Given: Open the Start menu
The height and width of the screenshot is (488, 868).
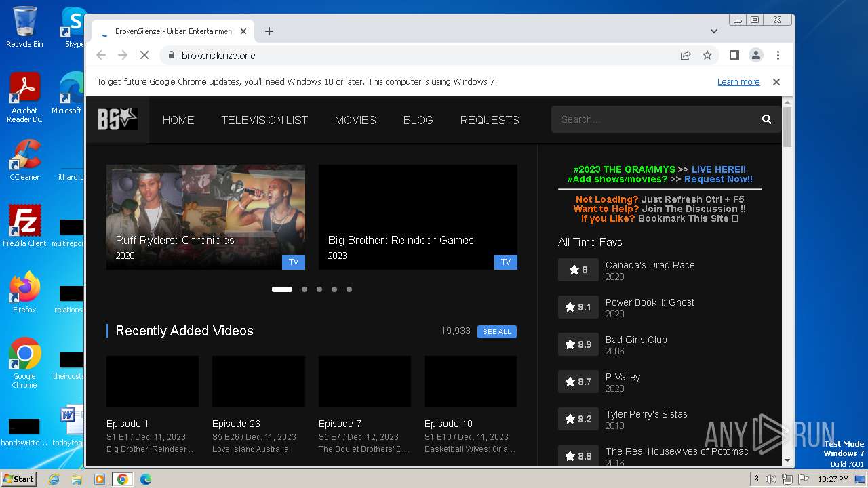Looking at the screenshot, I should [x=18, y=479].
